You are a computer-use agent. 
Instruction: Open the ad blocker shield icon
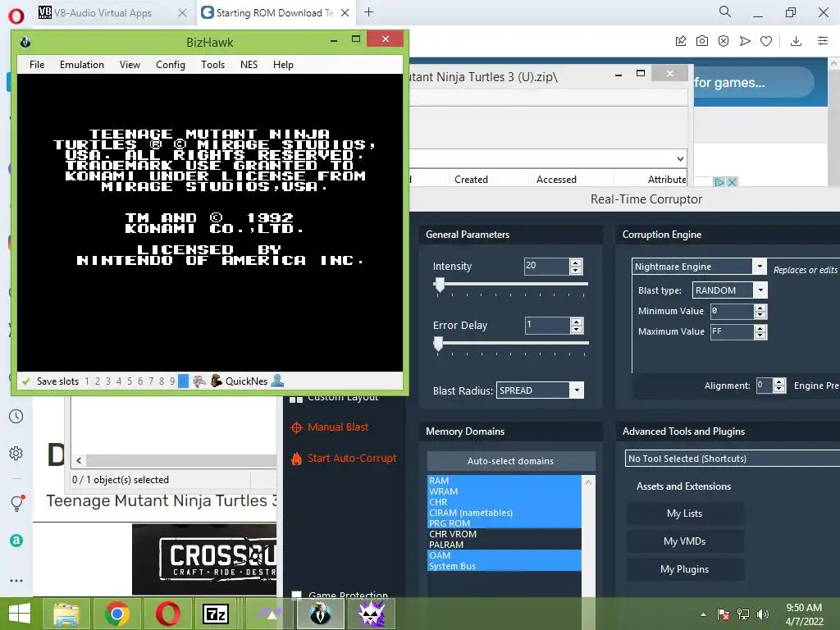tap(724, 41)
